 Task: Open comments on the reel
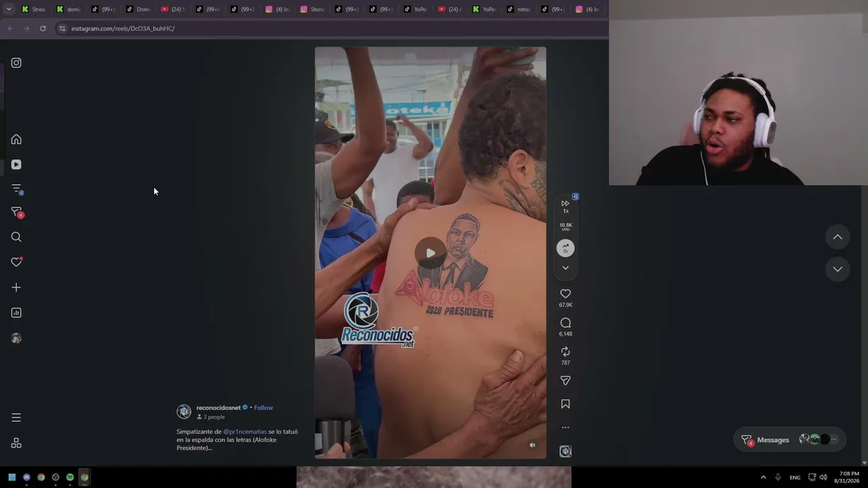tap(566, 323)
